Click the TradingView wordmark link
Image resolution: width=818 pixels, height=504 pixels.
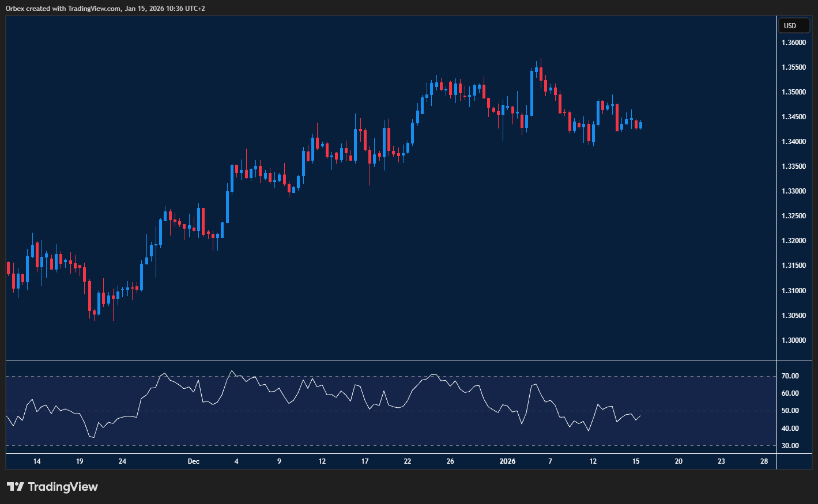63,487
